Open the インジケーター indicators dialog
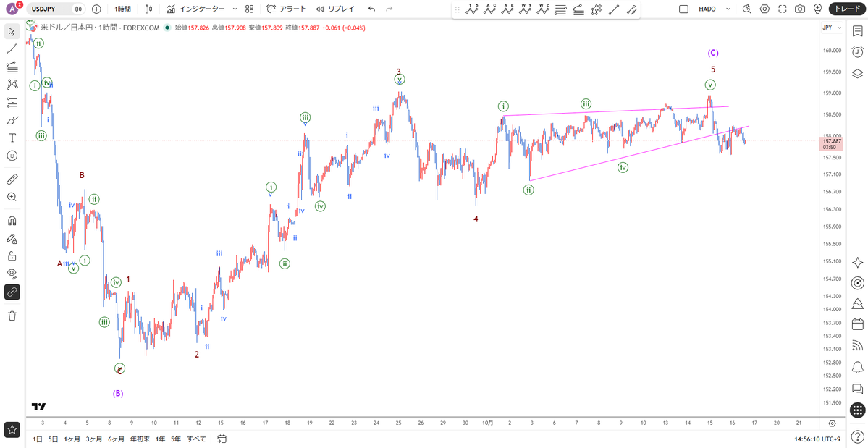This screenshot has width=868, height=448. (195, 9)
